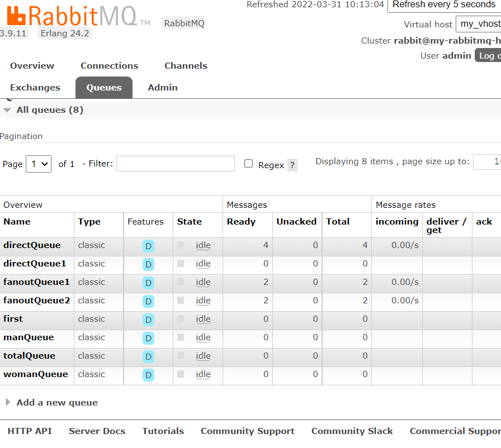Enable the Regex filter checkbox
Image resolution: width=501 pixels, height=448 pixels.
[x=249, y=164]
